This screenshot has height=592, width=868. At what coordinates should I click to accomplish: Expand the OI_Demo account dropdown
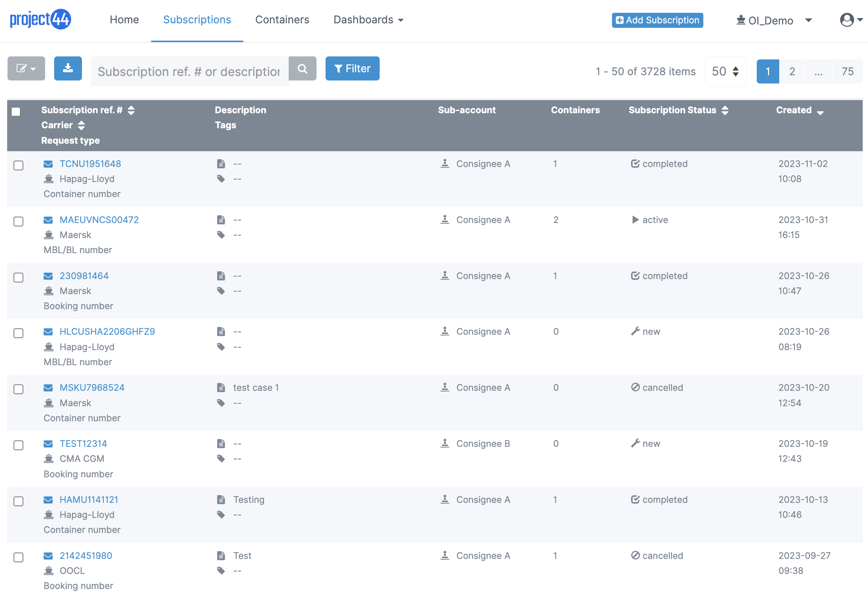coord(774,20)
